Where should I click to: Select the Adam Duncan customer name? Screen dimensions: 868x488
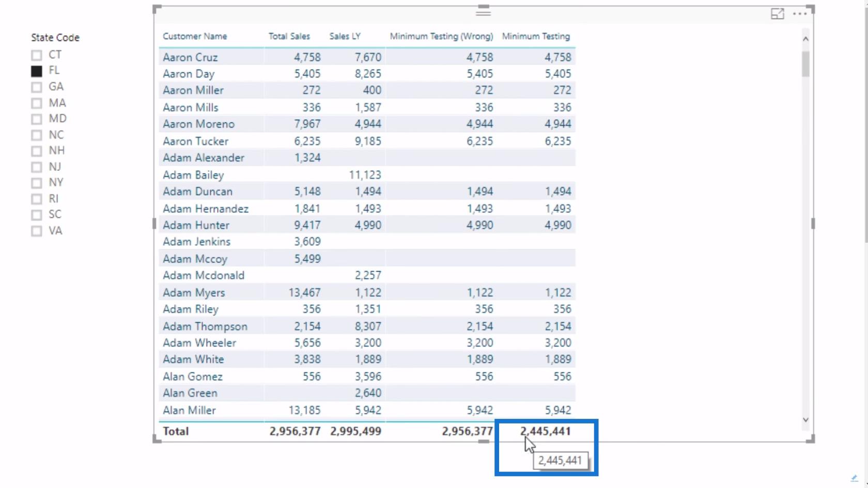coord(197,192)
